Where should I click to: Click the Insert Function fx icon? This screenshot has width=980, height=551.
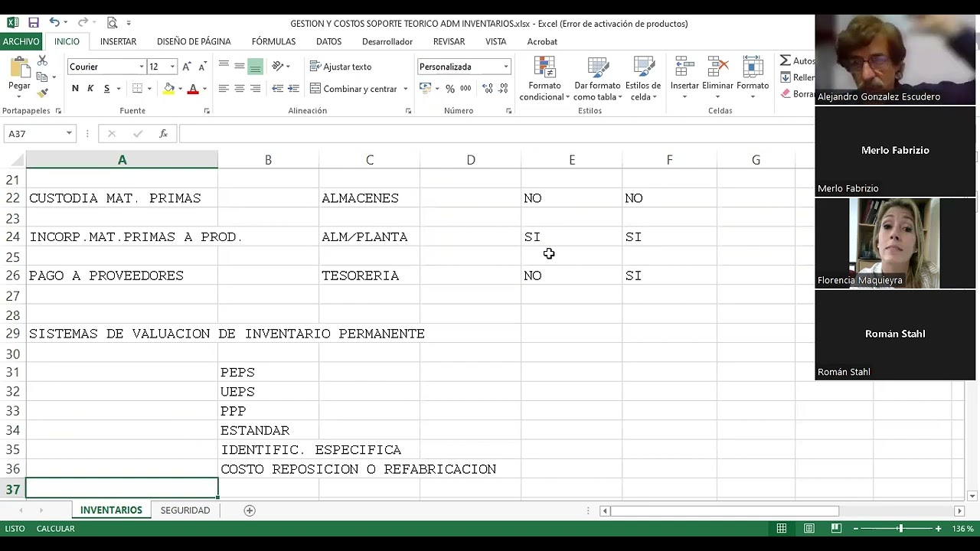(163, 133)
